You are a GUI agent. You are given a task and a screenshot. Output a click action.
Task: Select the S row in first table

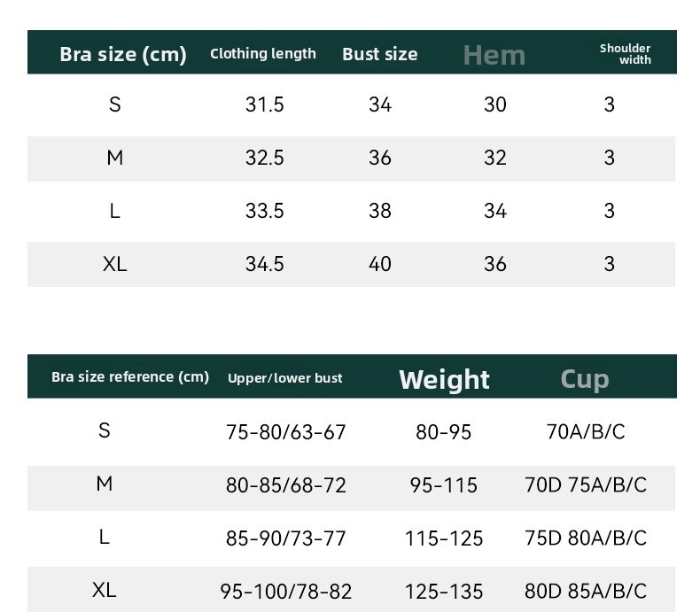click(352, 105)
